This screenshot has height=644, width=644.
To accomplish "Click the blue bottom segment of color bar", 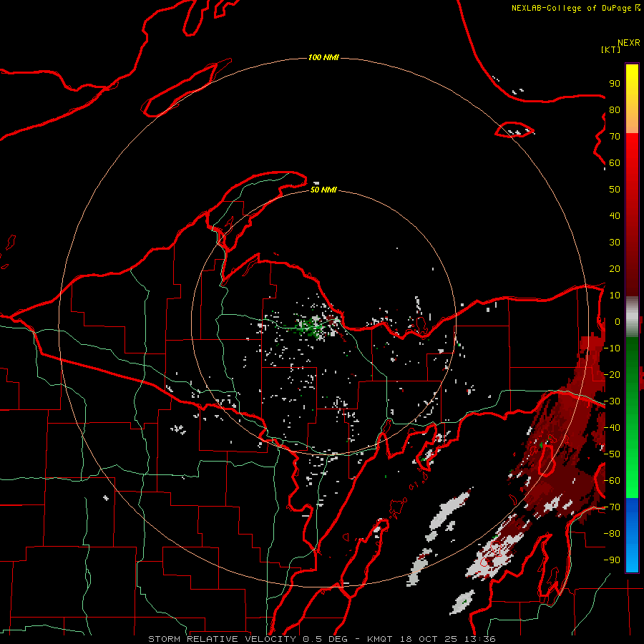I will (632, 535).
